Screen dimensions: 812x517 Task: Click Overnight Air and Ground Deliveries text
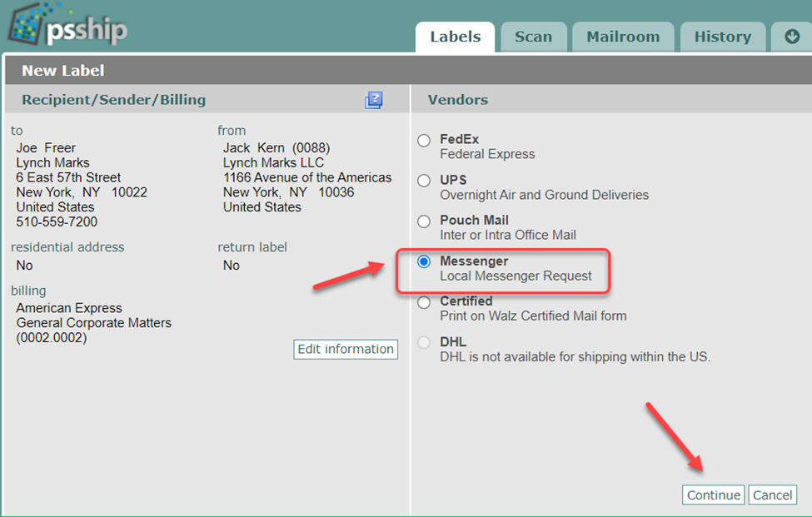pos(545,195)
